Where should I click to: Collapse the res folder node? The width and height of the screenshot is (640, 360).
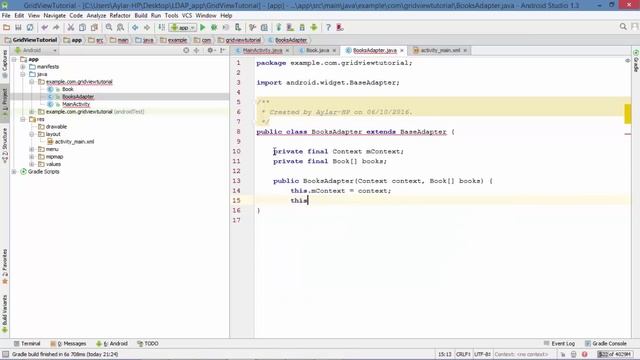[23, 119]
